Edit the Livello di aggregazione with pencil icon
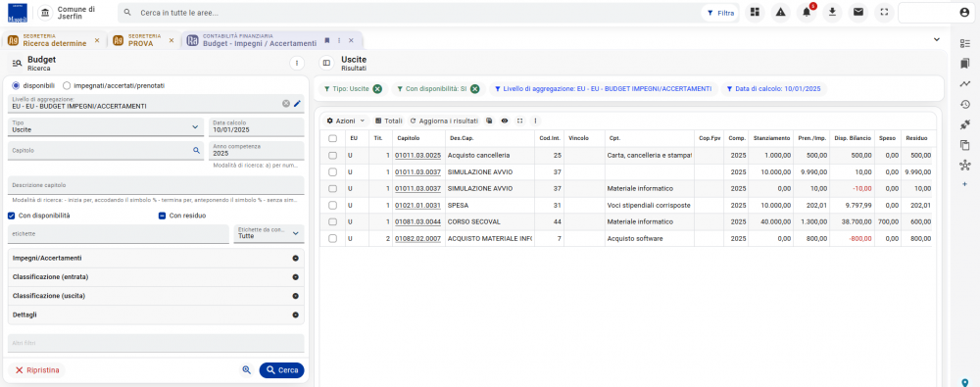This screenshot has width=980, height=387. tap(298, 103)
